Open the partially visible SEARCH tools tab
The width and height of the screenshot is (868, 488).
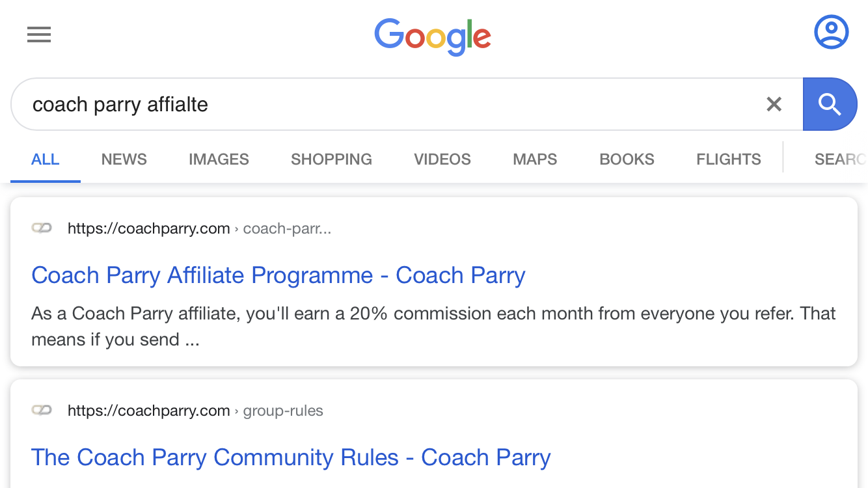pyautogui.click(x=839, y=159)
